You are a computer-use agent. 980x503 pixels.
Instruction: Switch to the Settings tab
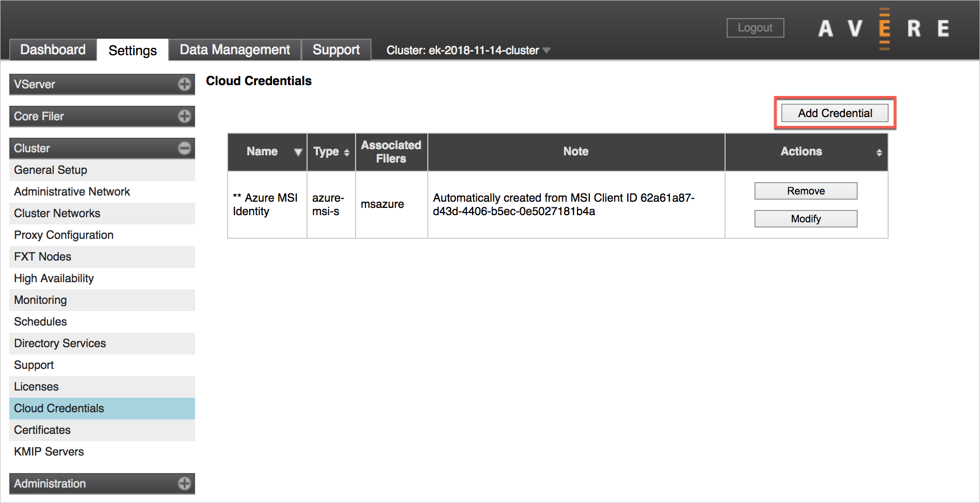tap(133, 50)
